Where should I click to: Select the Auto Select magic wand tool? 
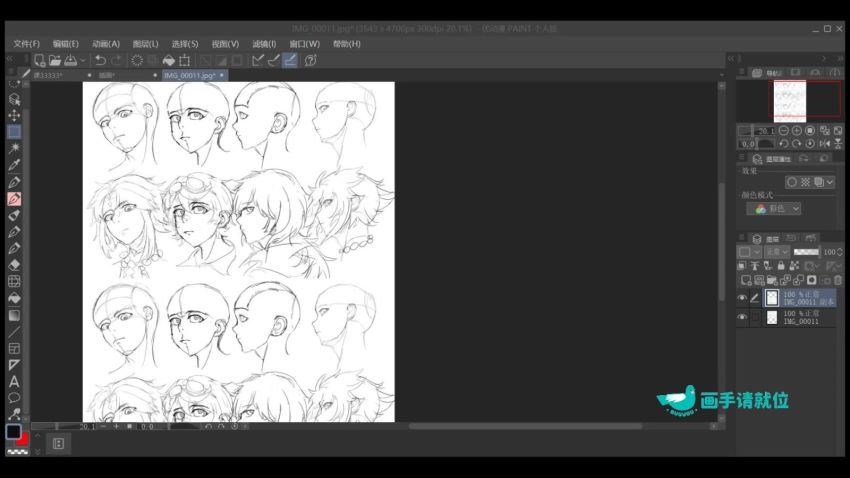click(x=14, y=148)
